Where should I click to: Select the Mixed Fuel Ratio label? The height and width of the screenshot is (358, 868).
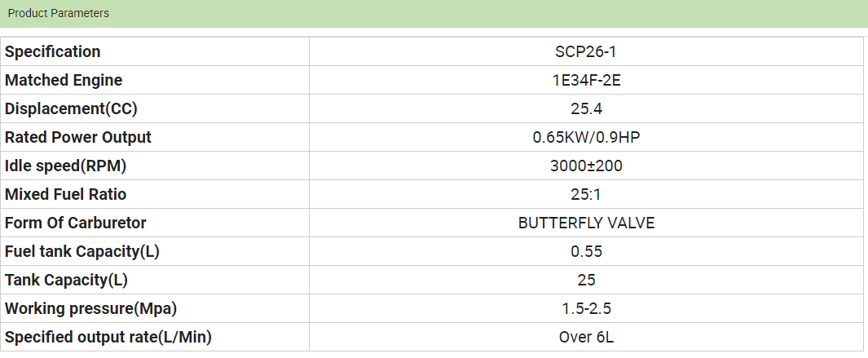(x=66, y=194)
